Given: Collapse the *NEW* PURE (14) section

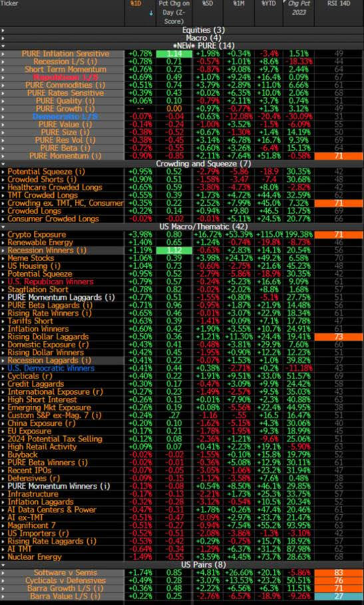Looking at the screenshot, I should click(x=3, y=45).
